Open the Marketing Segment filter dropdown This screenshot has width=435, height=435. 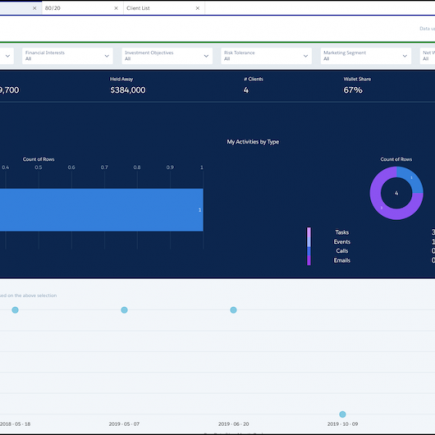point(366,56)
